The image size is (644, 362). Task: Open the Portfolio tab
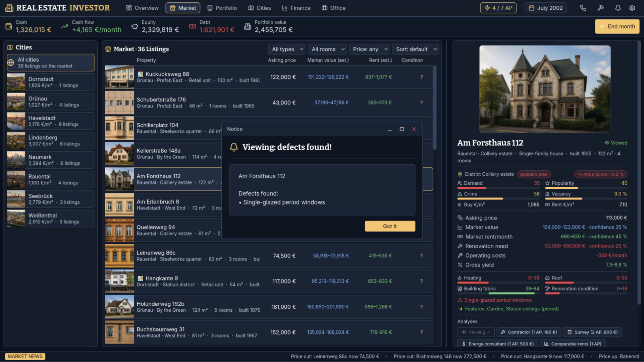coord(222,8)
